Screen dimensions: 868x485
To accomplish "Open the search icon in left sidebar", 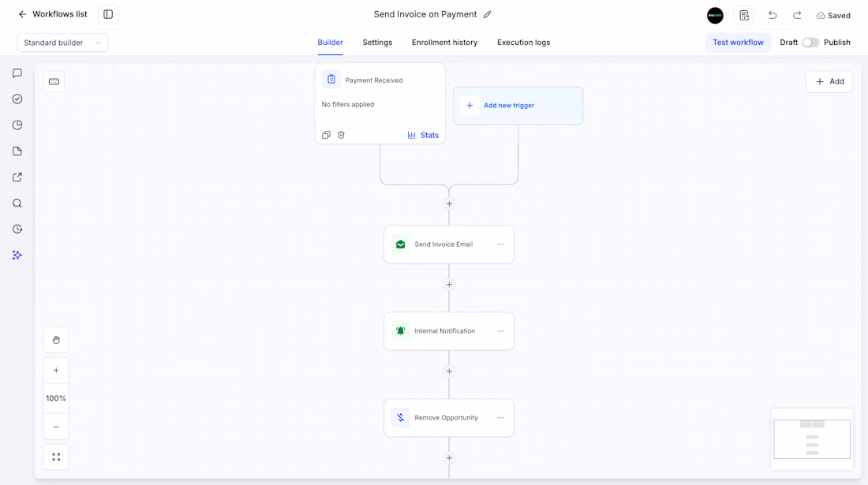I will (x=17, y=203).
